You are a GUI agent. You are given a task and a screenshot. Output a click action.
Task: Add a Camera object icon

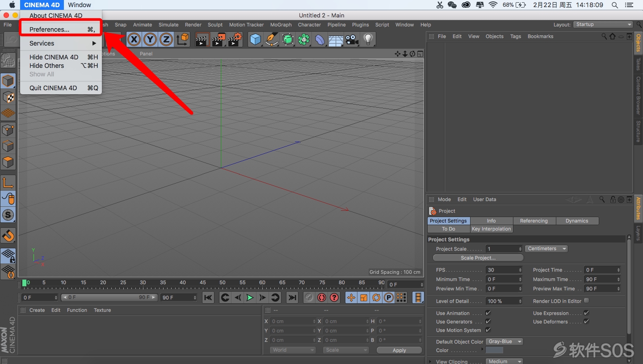pos(352,40)
